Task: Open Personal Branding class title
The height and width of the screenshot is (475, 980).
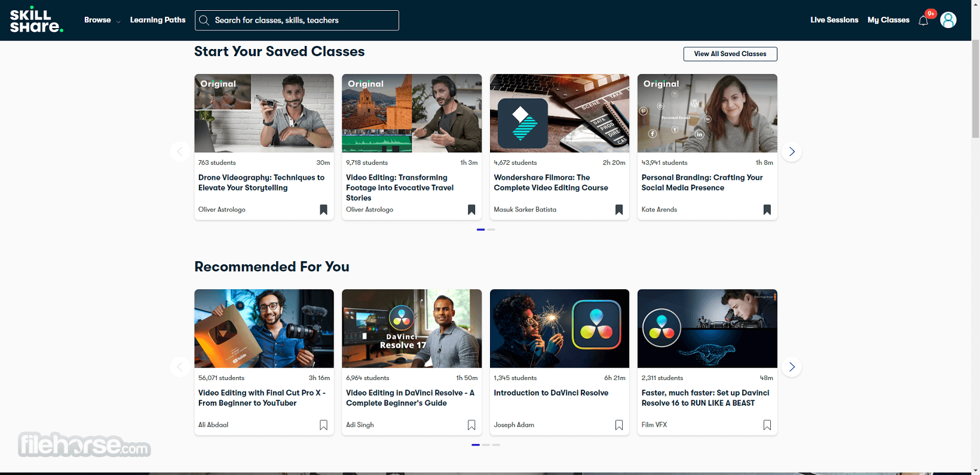Action: [x=702, y=182]
